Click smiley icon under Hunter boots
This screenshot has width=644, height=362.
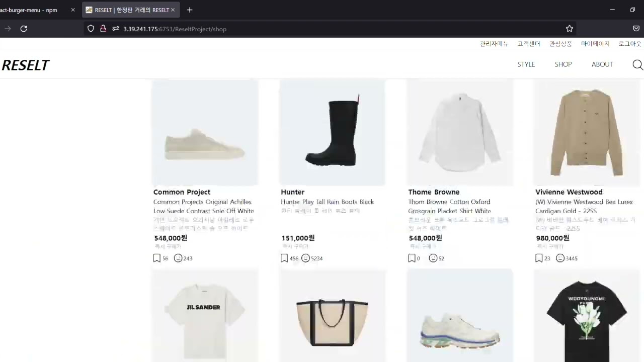(x=305, y=258)
